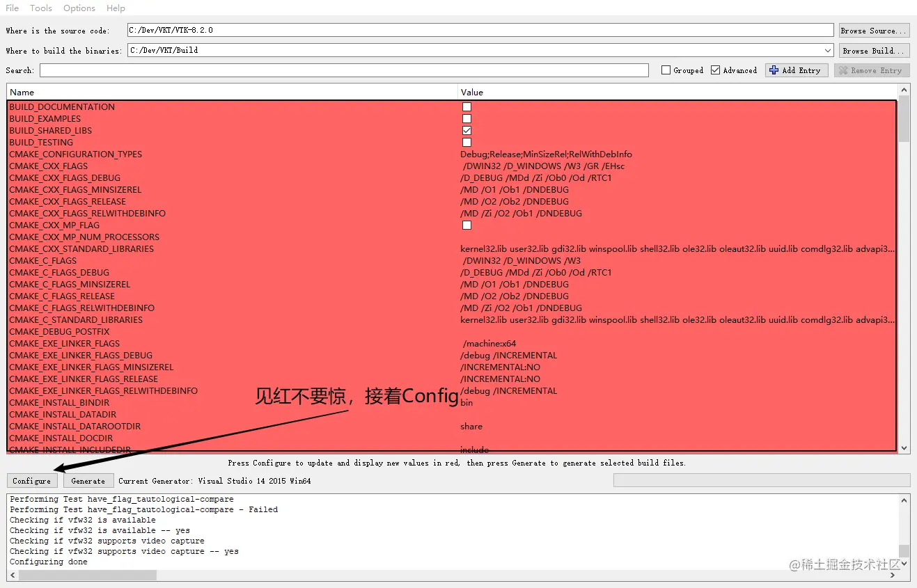
Task: Select the CMAKE_C_STANDARD_LIBRARIES entry name
Action: pyautogui.click(x=76, y=319)
